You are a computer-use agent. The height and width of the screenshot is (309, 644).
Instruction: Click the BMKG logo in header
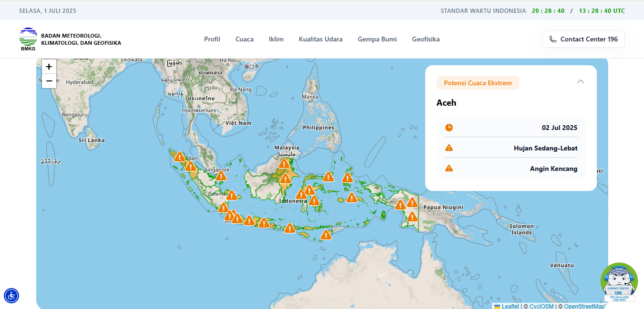(28, 39)
